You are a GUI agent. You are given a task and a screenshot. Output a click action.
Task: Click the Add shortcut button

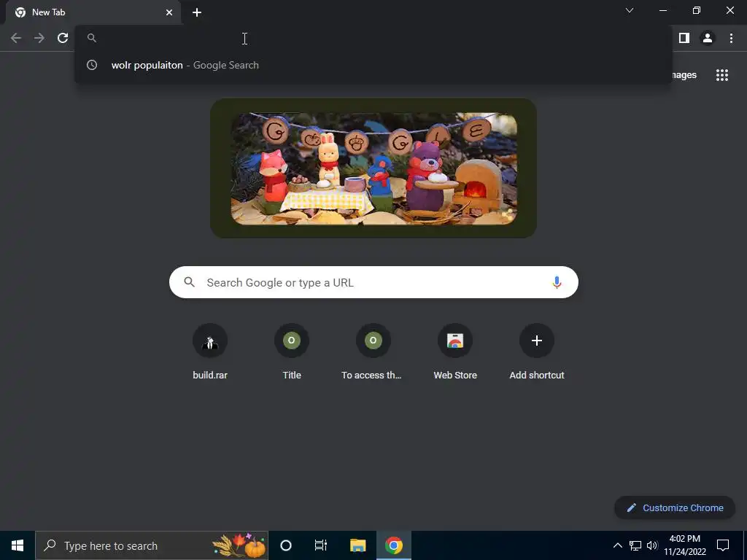click(x=537, y=352)
